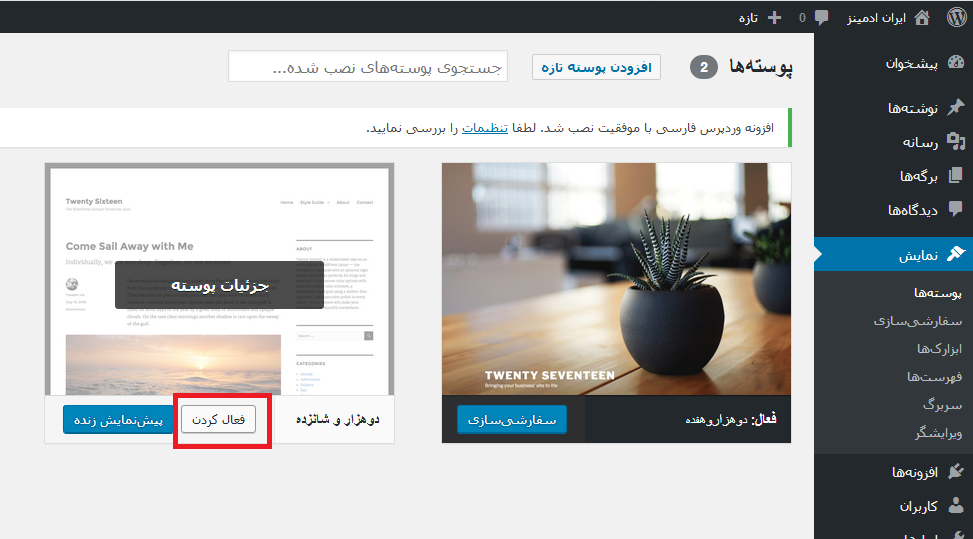Open the فهرست‌ها menus submenu
This screenshot has height=539, width=973.
point(934,376)
